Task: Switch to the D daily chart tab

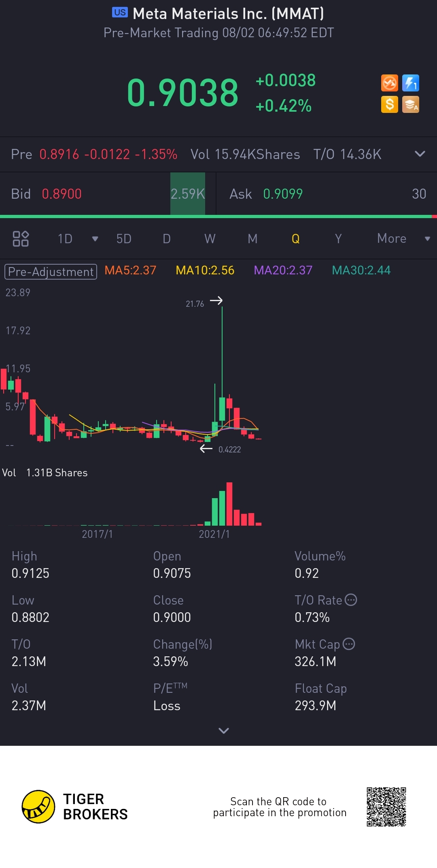Action: [167, 239]
